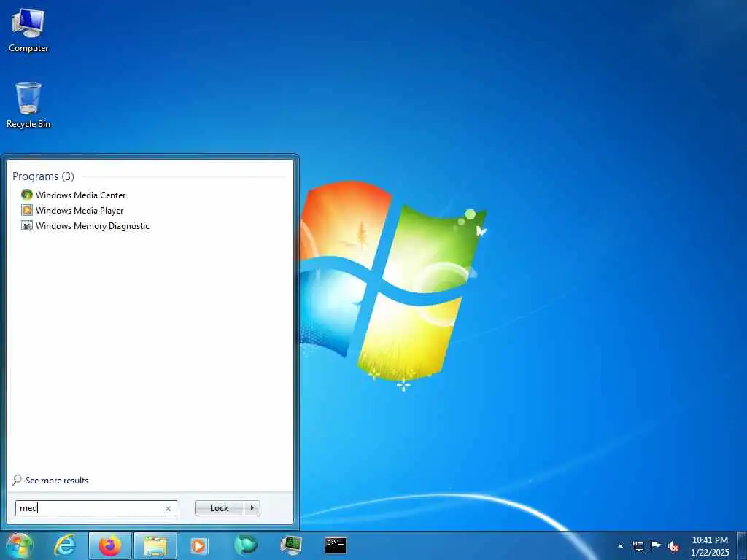This screenshot has width=747, height=560.
Task: Open Windows Media Center from search results
Action: pos(80,195)
